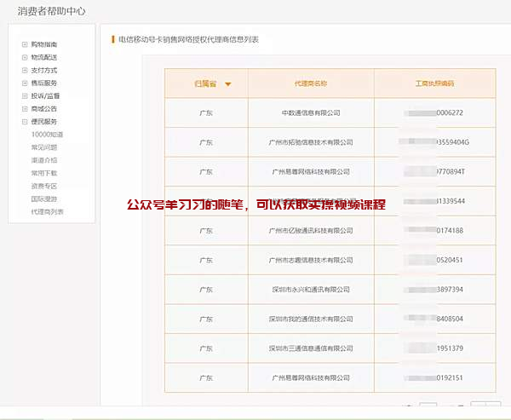Click the 工商执照编码 column header
Screen dimensions: 511x420
434,83
